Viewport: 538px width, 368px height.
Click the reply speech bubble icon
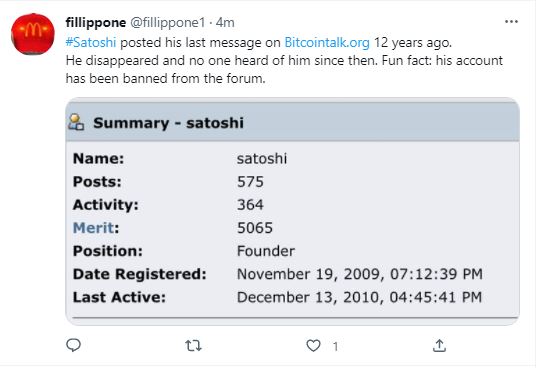click(73, 345)
